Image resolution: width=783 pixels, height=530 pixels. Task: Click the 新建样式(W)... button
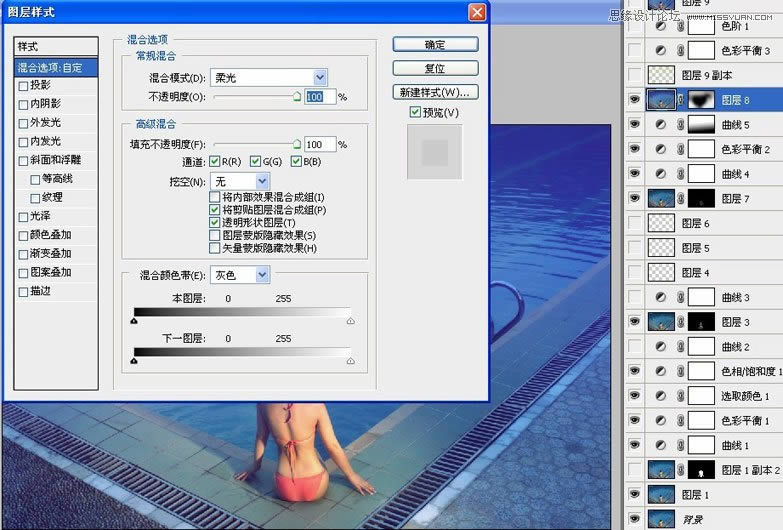tap(433, 92)
